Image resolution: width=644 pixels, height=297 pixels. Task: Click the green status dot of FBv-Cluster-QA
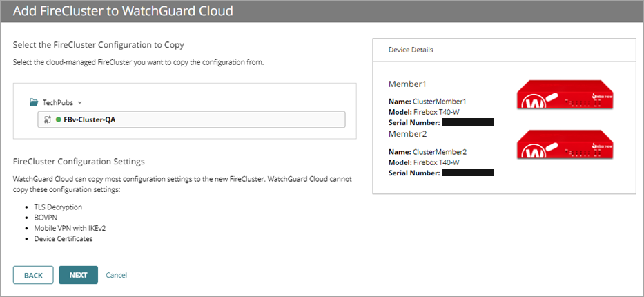click(x=59, y=119)
